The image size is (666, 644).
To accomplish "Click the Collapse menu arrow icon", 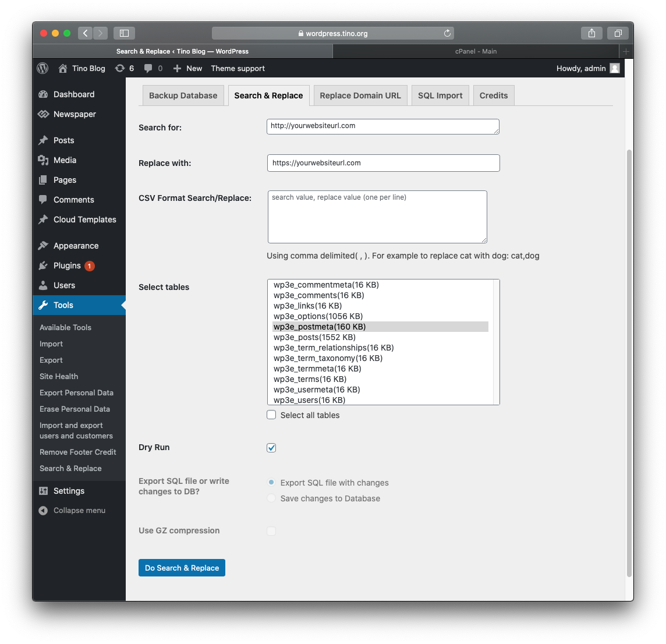I will tap(43, 511).
